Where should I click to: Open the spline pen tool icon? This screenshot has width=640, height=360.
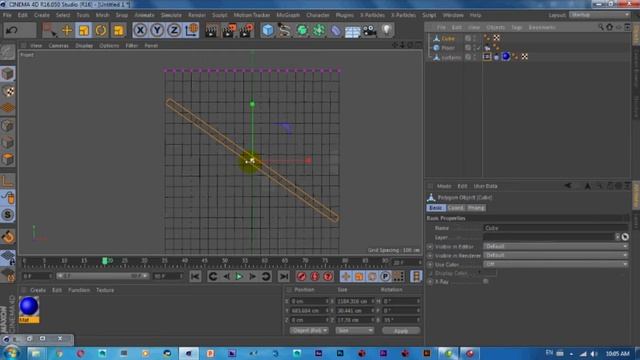tap(284, 30)
